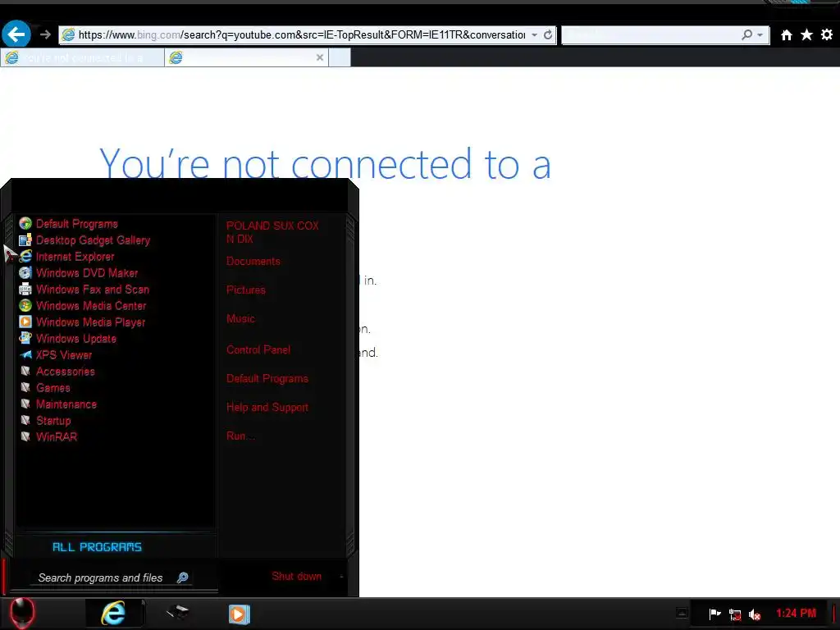Click the network tray icon
Image resolution: width=840 pixels, height=630 pixels.
pos(735,614)
